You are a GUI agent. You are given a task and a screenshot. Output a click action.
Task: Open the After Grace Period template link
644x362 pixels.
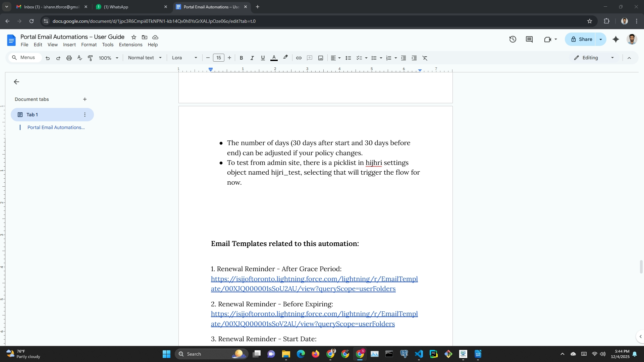(314, 279)
